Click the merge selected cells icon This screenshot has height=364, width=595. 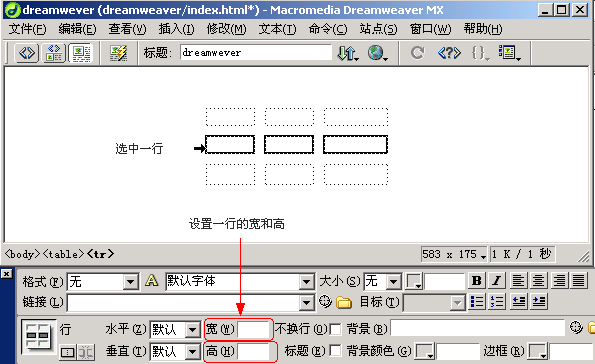tap(68, 353)
